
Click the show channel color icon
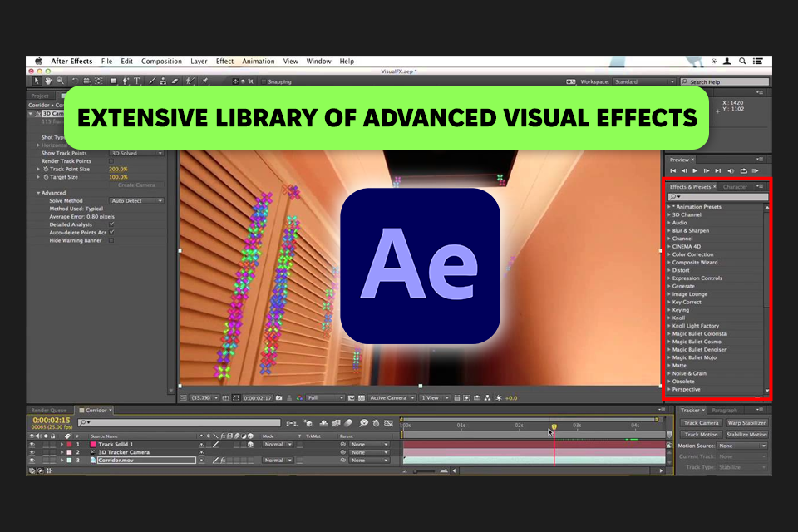[x=299, y=398]
